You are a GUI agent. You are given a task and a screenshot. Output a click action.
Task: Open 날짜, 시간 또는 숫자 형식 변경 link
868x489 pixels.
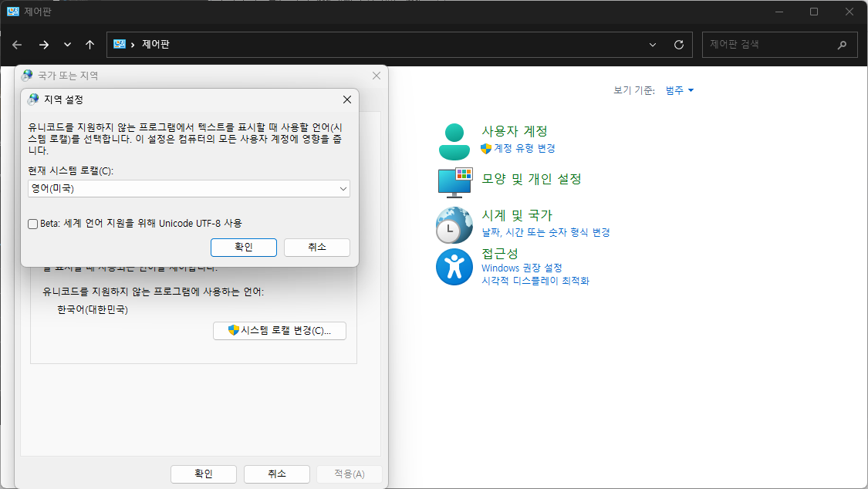pyautogui.click(x=545, y=232)
